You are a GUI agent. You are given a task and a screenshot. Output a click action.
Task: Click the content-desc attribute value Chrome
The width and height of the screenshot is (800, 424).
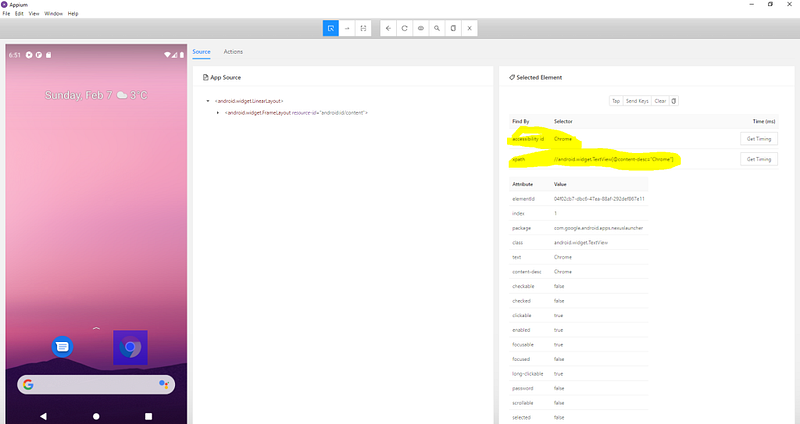coord(563,272)
